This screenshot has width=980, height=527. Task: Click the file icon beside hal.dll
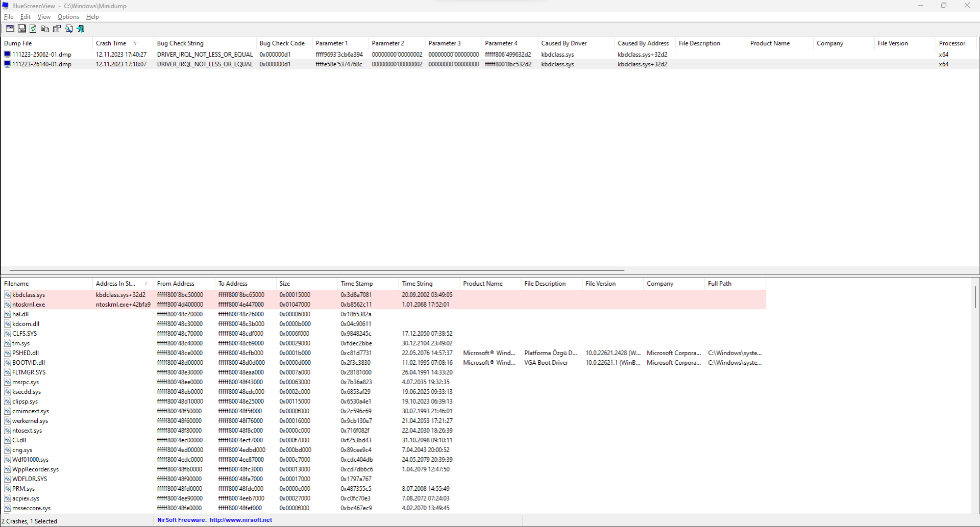click(8, 314)
